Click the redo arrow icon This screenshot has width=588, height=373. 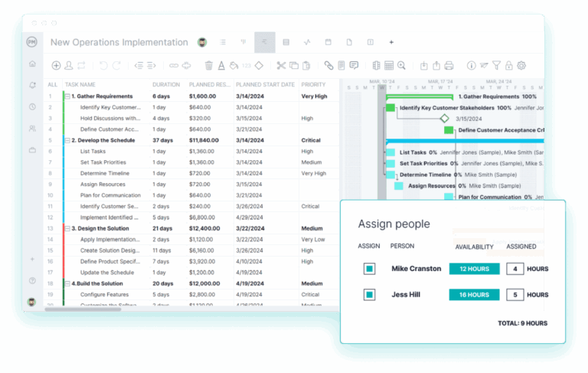pyautogui.click(x=116, y=66)
